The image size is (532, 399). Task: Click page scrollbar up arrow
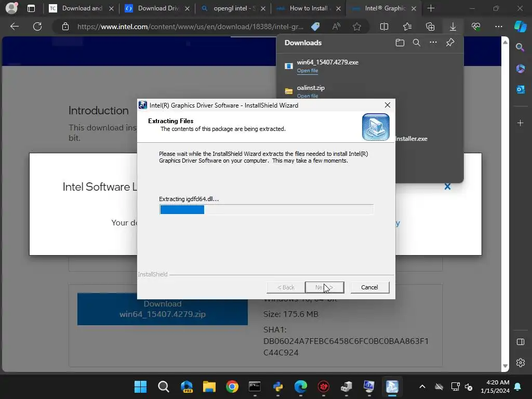click(505, 42)
